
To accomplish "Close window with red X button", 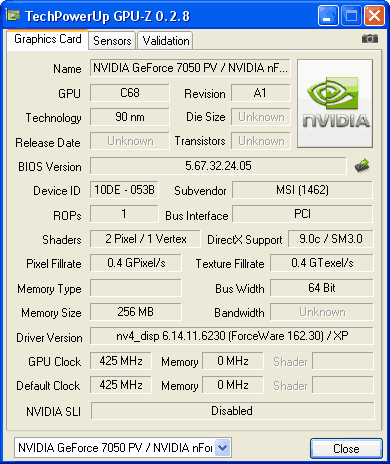I will (374, 16).
